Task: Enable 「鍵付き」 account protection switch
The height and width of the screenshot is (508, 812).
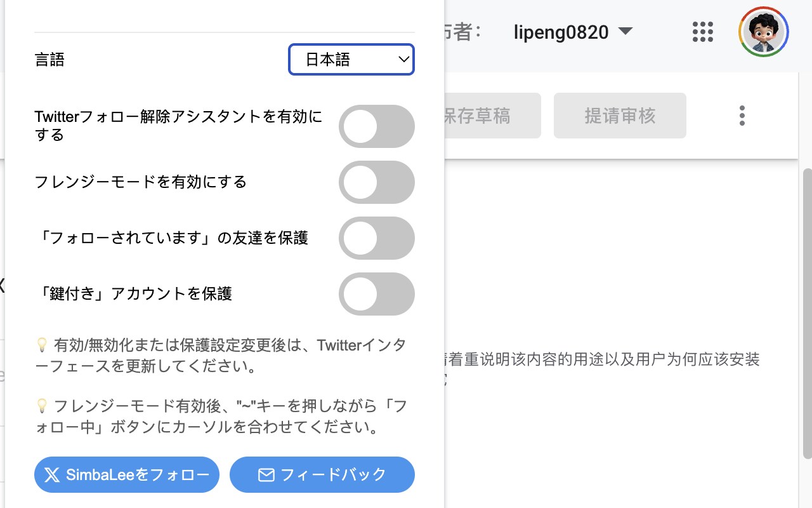Action: coord(376,294)
